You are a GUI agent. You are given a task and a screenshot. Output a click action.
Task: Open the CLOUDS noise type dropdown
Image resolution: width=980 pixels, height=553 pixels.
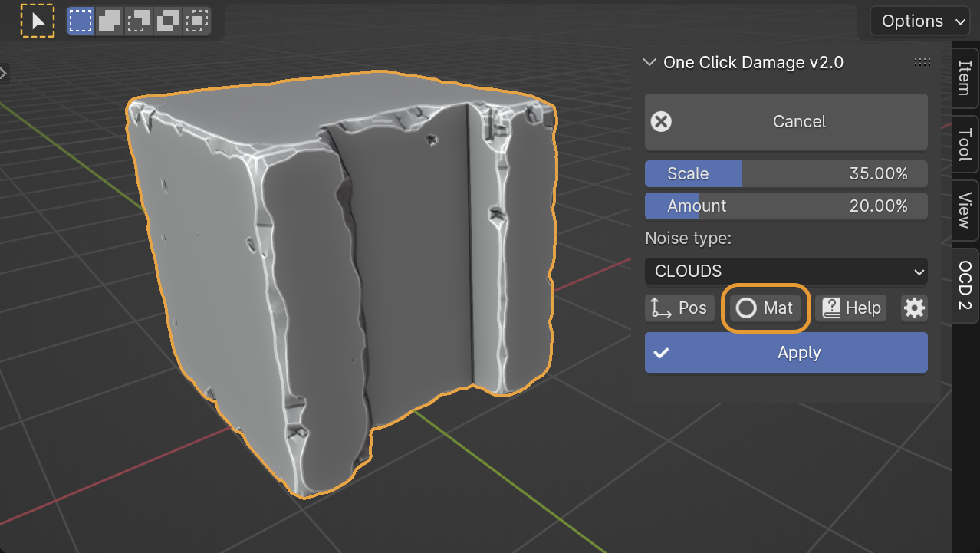(786, 271)
